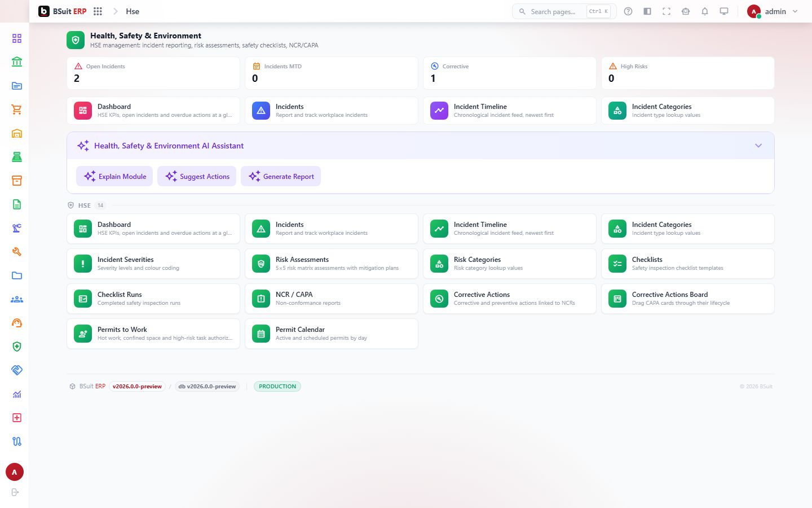This screenshot has width=812, height=508.
Task: Click the Generate Report button
Action: click(x=281, y=176)
